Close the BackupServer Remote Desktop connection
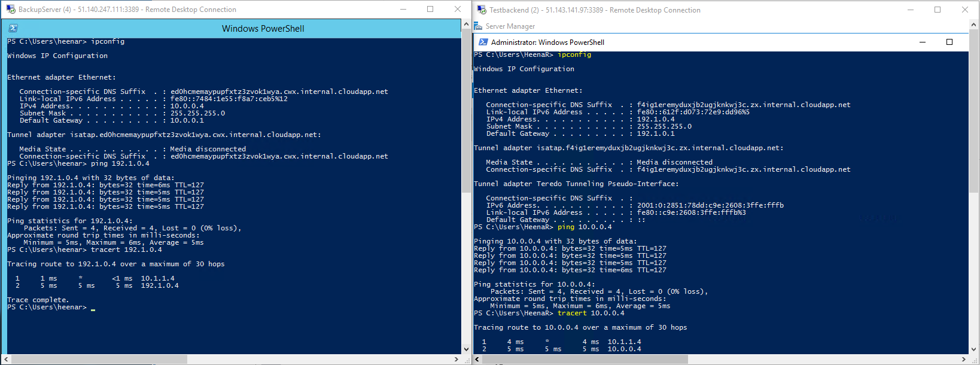 [x=458, y=9]
